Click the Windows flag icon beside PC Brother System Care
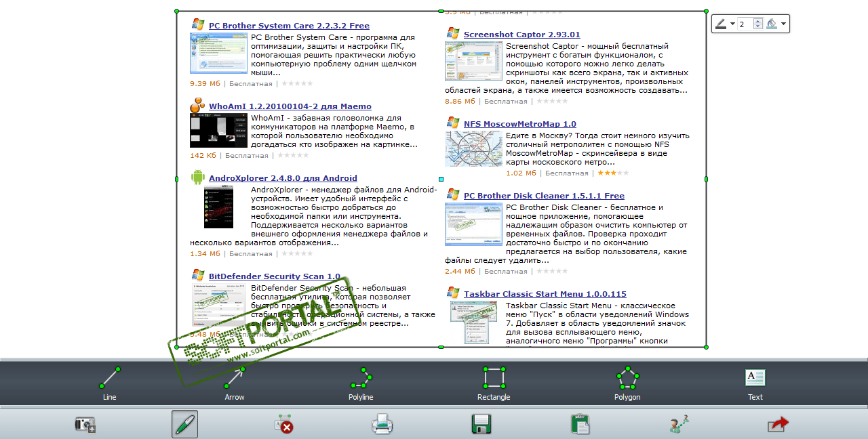868x439 pixels. click(x=198, y=24)
